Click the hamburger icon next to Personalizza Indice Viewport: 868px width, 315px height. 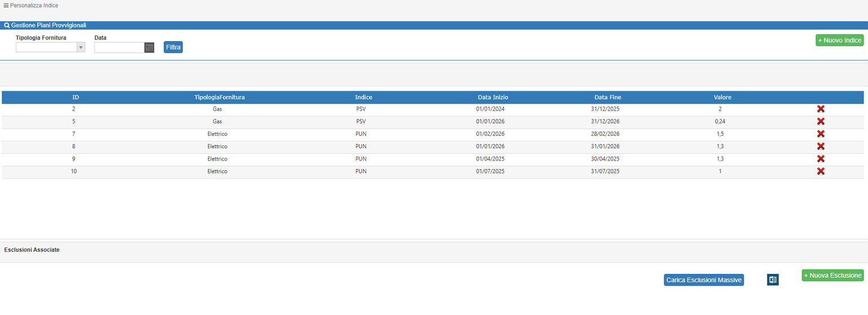[6, 6]
